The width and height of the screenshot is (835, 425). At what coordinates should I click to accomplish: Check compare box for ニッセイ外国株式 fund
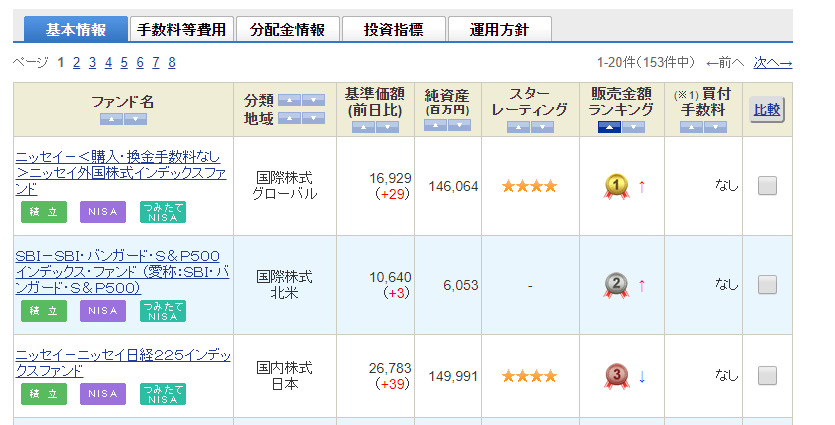[x=767, y=186]
